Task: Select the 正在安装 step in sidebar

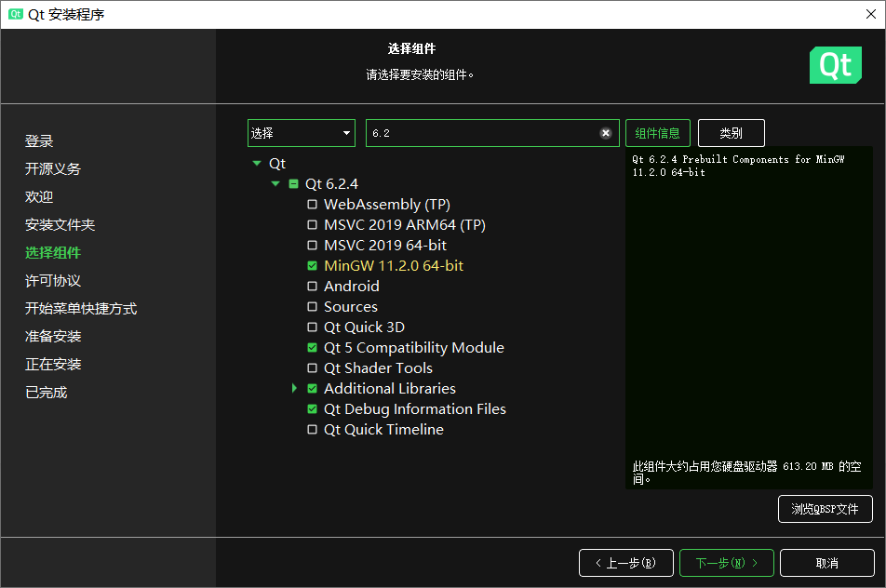Action: (x=53, y=365)
